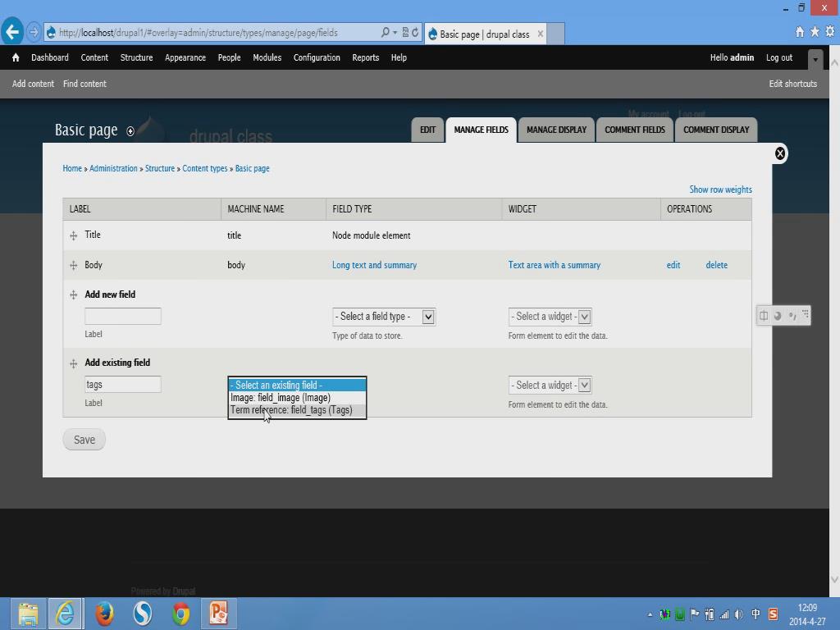Go to Content types in the breadcrumb
This screenshot has height=630, width=840.
point(204,168)
